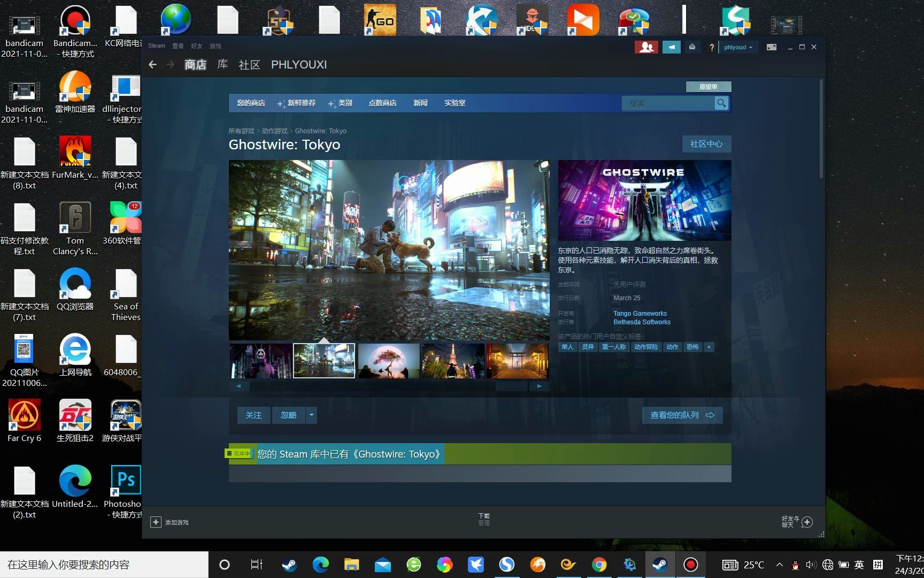Open phlyouxi account dropdown

point(738,47)
